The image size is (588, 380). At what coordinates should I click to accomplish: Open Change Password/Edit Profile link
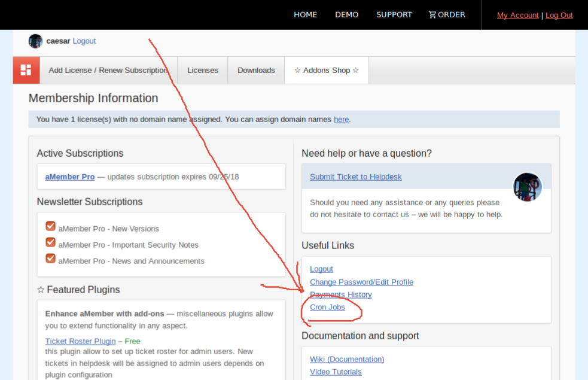pyautogui.click(x=361, y=282)
